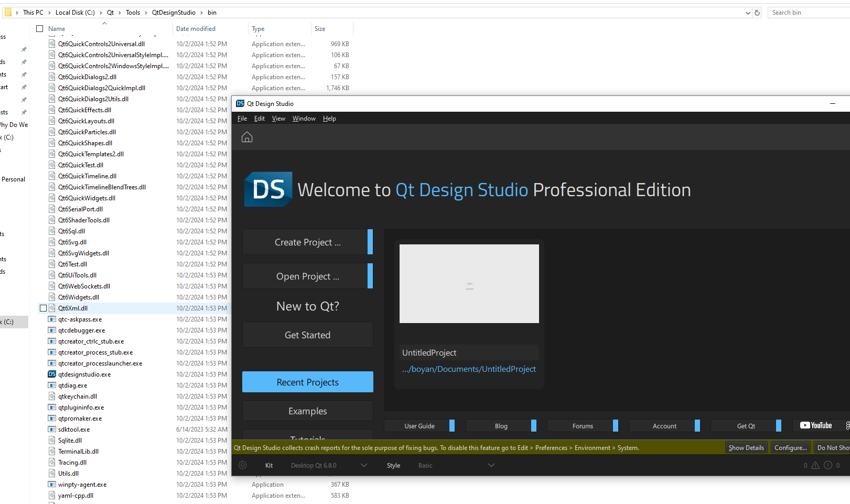850x504 pixels.
Task: Click the file icon of Qt6UiTools.dll
Action: tap(52, 275)
